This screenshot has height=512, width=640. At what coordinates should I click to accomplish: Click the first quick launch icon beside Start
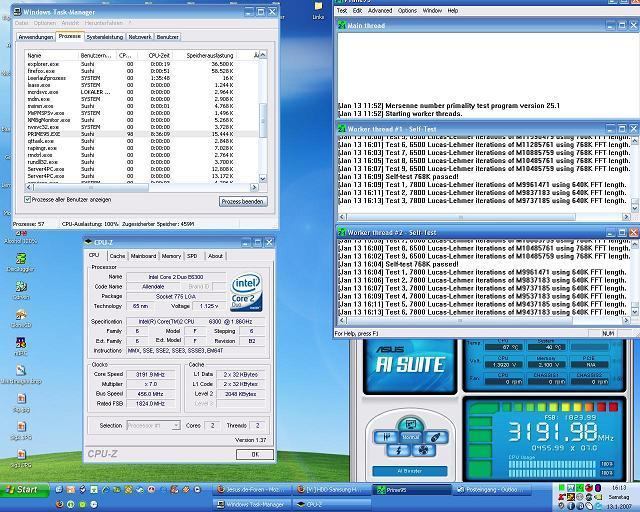coord(59,489)
